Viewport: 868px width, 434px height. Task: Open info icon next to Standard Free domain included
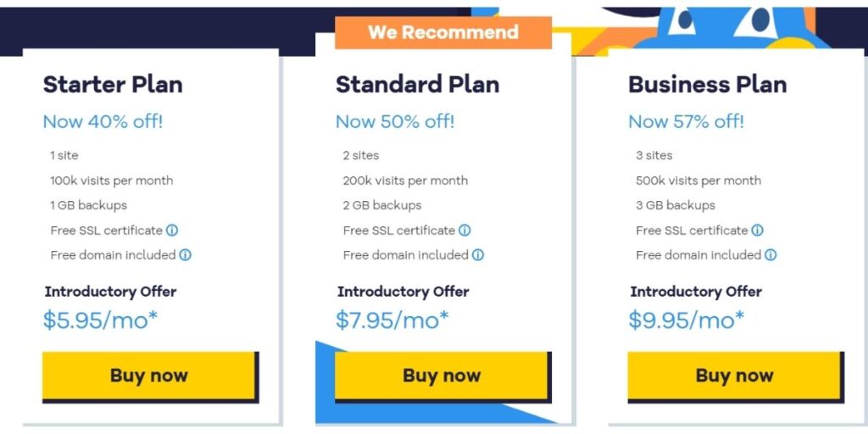click(x=478, y=255)
